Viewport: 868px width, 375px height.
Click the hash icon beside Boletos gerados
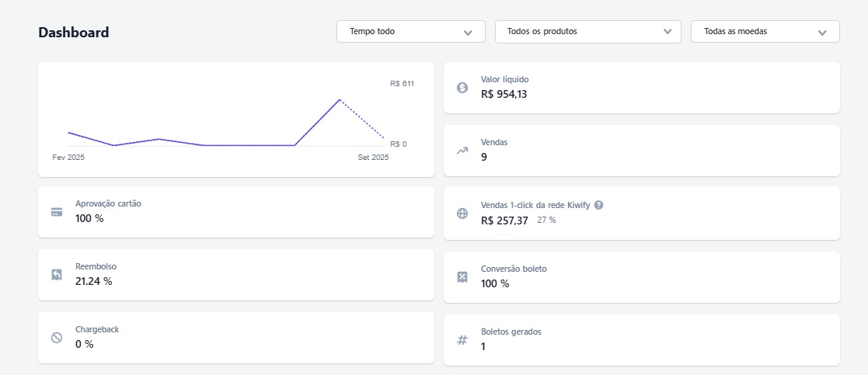(x=462, y=340)
